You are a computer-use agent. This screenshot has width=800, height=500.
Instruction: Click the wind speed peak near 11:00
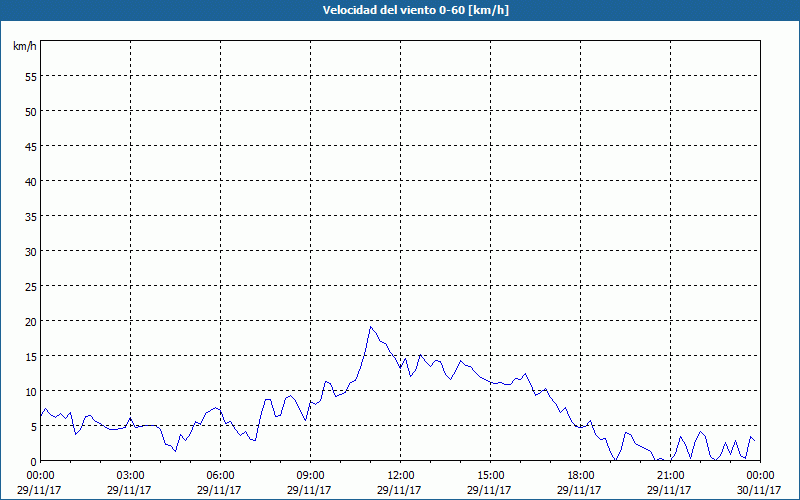tap(371, 327)
